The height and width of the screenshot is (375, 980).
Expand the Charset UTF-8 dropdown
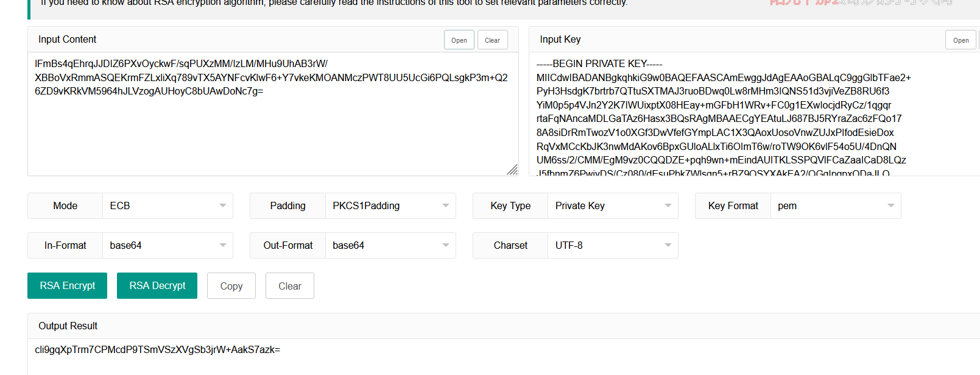pos(613,245)
